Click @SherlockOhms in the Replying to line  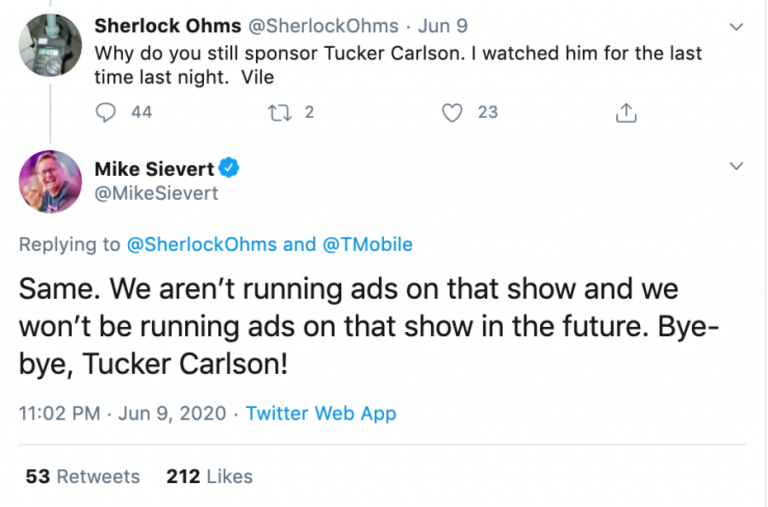(201, 244)
